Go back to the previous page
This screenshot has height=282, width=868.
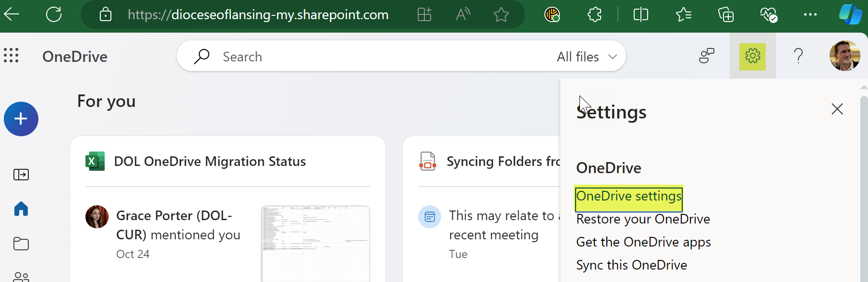12,14
